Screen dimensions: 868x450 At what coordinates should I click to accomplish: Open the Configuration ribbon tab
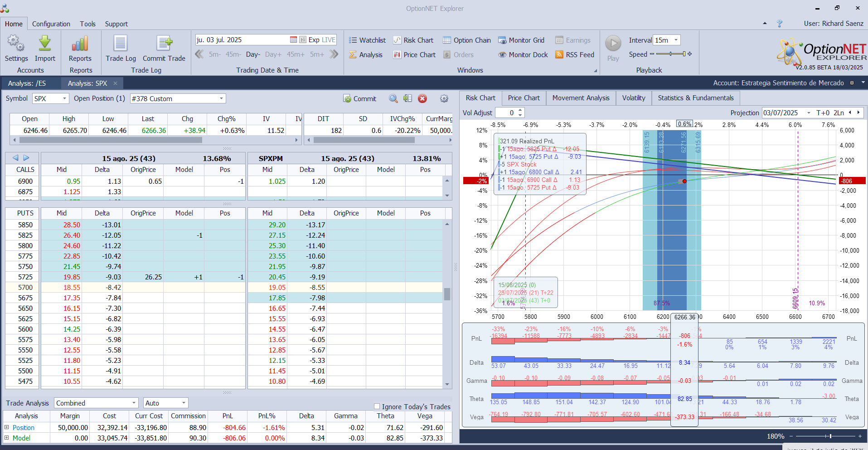coord(51,24)
